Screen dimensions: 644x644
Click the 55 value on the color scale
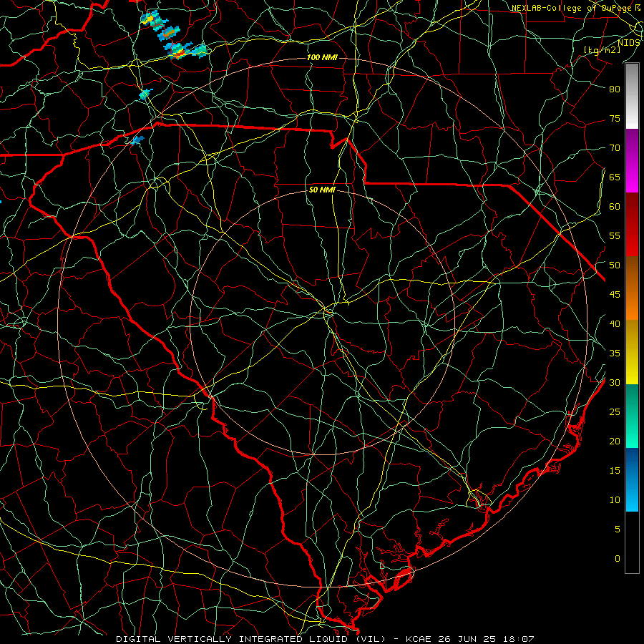(x=615, y=236)
